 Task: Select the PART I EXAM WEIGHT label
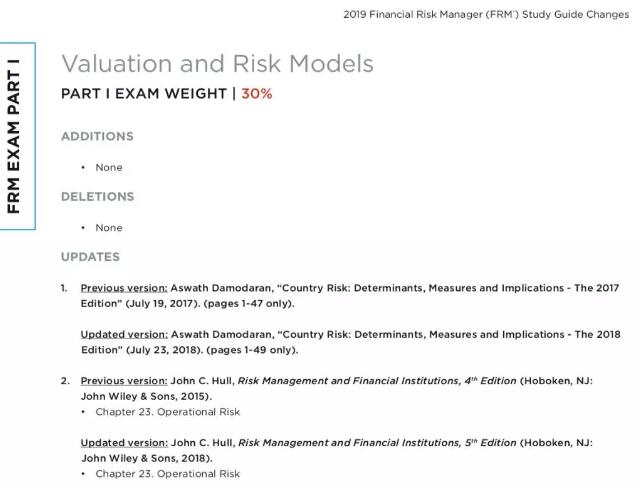[x=145, y=94]
